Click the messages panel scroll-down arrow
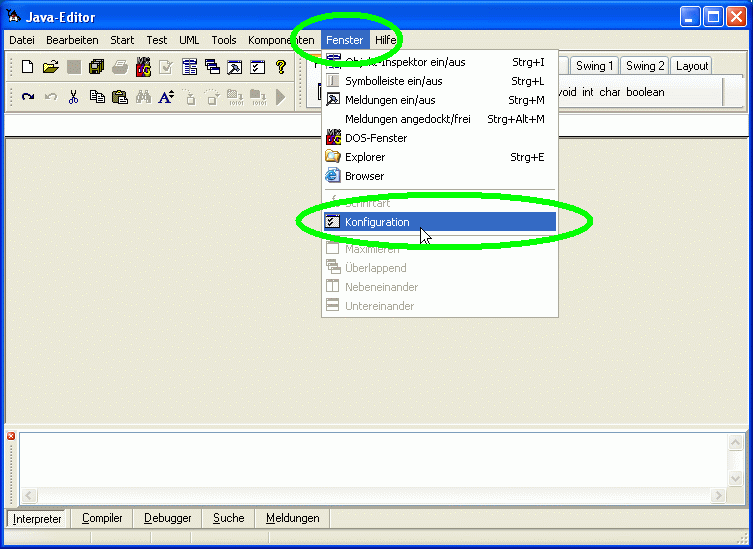This screenshot has width=753, height=549. pos(737,478)
